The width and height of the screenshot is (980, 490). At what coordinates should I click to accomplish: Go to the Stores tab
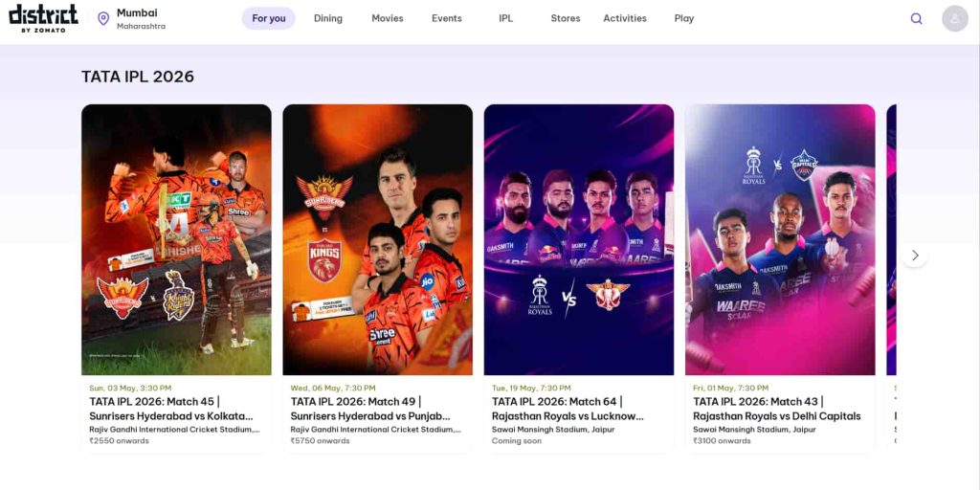point(566,19)
